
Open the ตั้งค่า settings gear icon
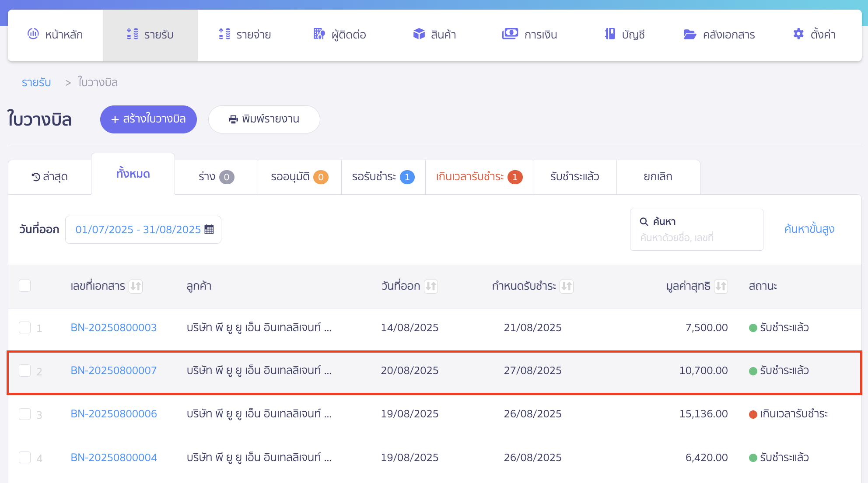click(x=798, y=34)
